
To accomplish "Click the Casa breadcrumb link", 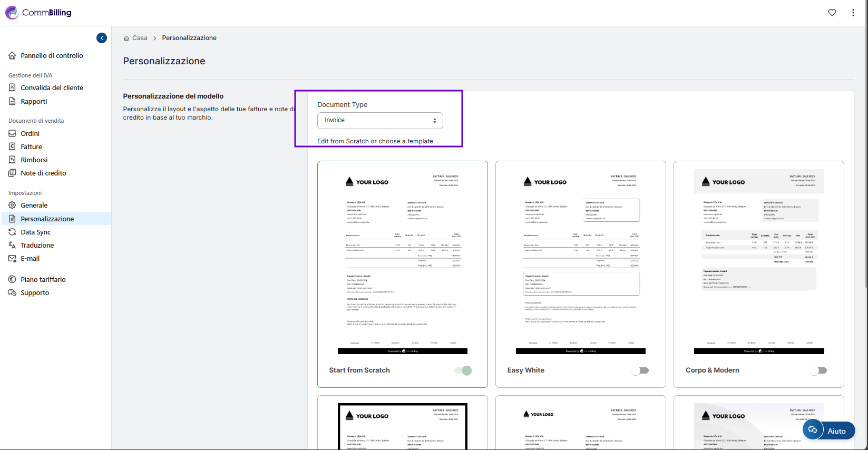I will [140, 38].
